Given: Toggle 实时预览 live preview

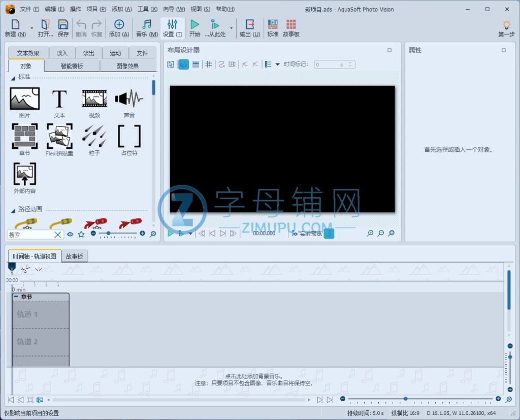Looking at the screenshot, I should (x=307, y=234).
